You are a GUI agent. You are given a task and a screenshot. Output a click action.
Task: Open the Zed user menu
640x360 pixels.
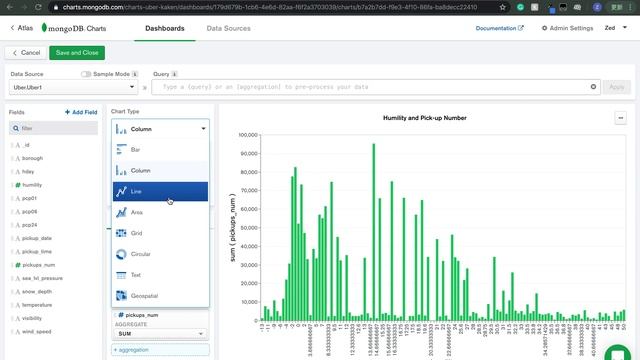[x=616, y=28]
